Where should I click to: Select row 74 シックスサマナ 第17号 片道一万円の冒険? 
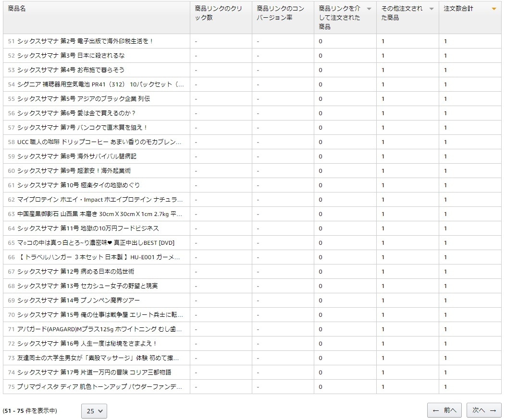pos(252,372)
